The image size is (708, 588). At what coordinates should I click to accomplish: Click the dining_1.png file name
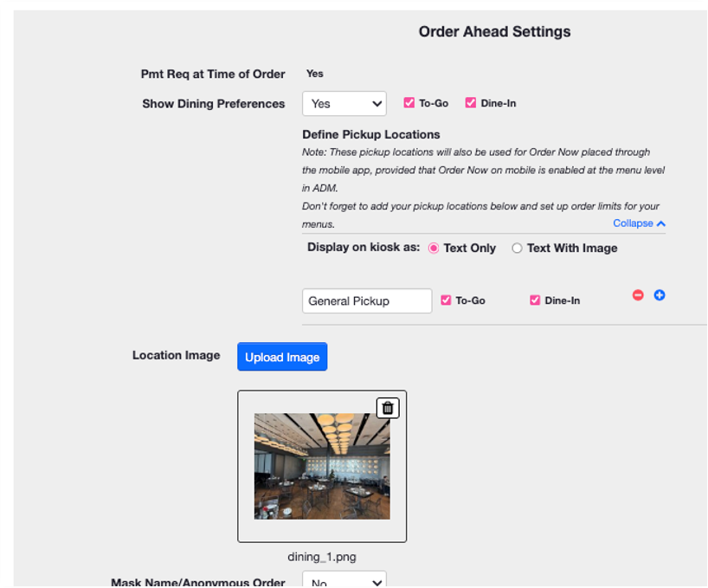pos(322,557)
